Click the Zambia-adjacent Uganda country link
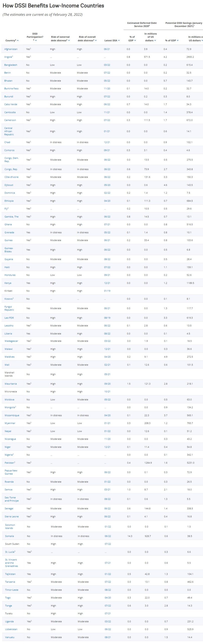This screenshot has width=203, height=644. (9, 621)
